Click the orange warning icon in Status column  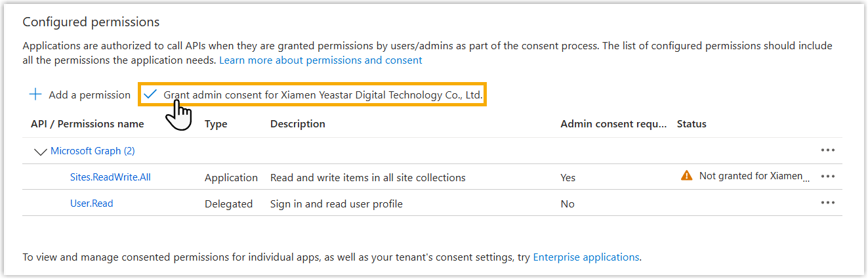tap(686, 176)
